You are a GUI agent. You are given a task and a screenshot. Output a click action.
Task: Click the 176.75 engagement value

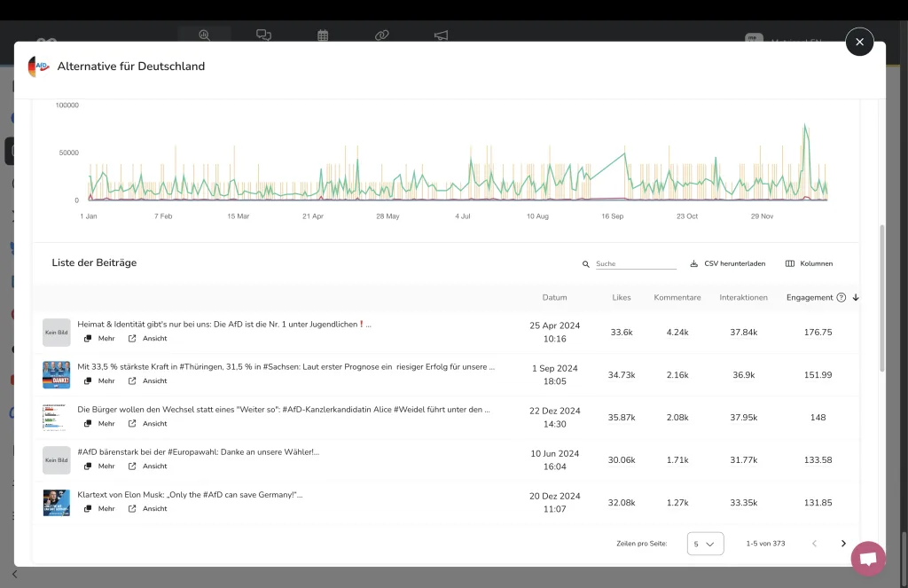click(x=818, y=332)
